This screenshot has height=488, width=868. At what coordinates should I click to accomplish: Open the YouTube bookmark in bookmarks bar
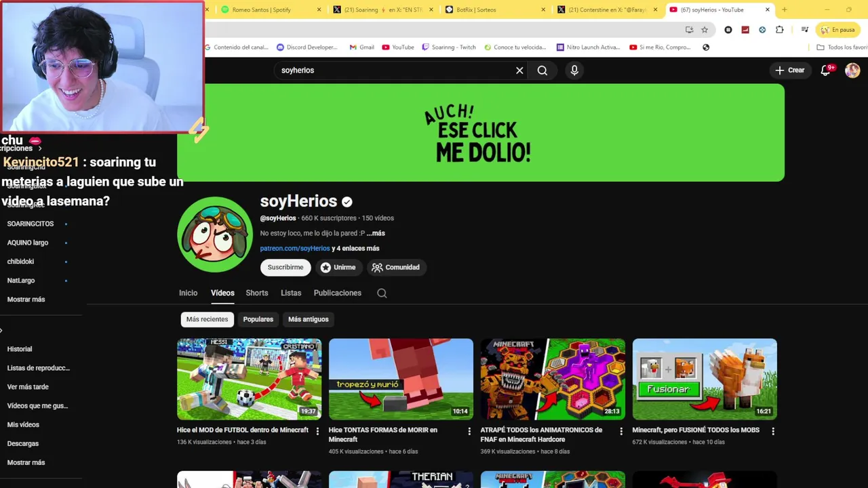point(398,47)
